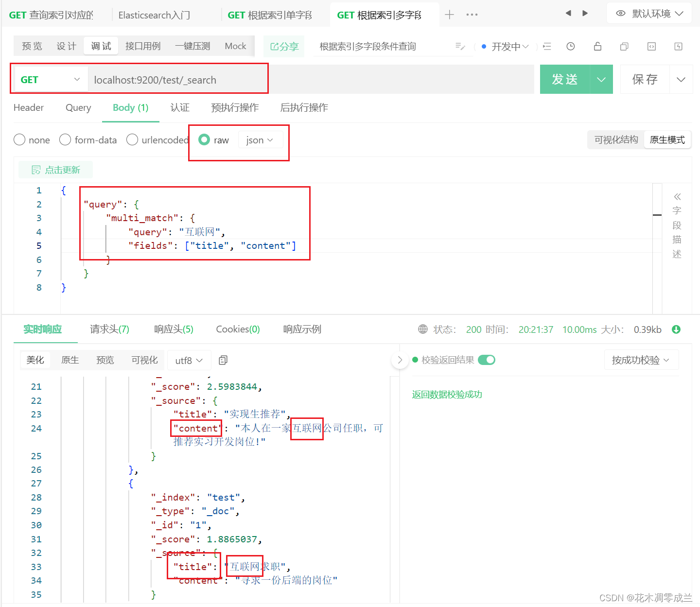Collapse the 字段描述 panel with double chevron

coord(677,197)
